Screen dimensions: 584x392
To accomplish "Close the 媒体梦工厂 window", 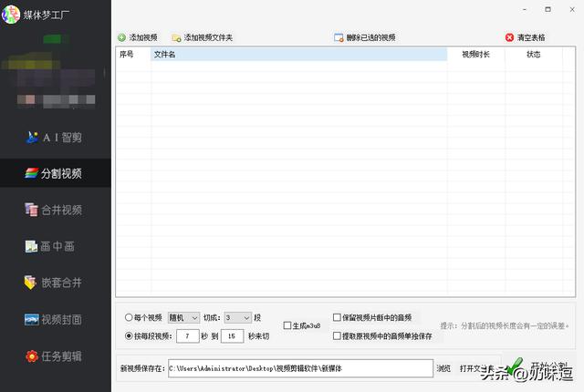I will (x=572, y=9).
